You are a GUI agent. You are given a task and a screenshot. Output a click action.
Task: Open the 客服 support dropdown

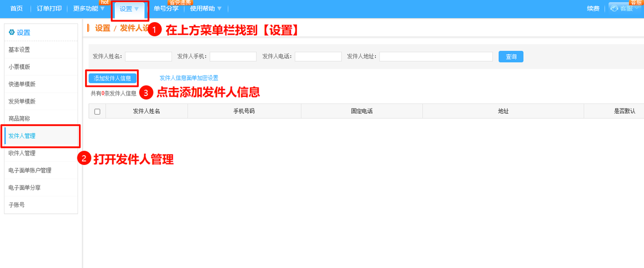pos(625,9)
